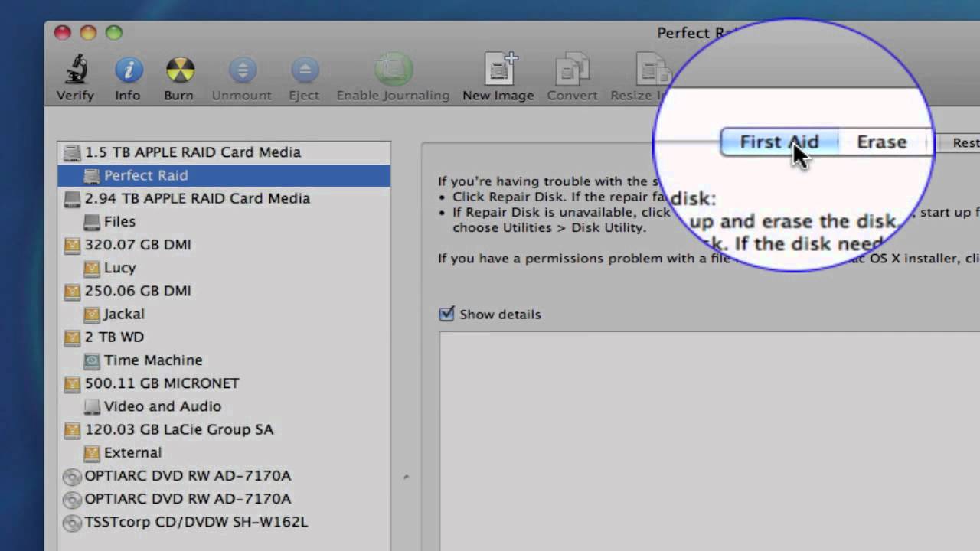
Task: Click the sidebar splitter handle dot
Action: point(407,477)
